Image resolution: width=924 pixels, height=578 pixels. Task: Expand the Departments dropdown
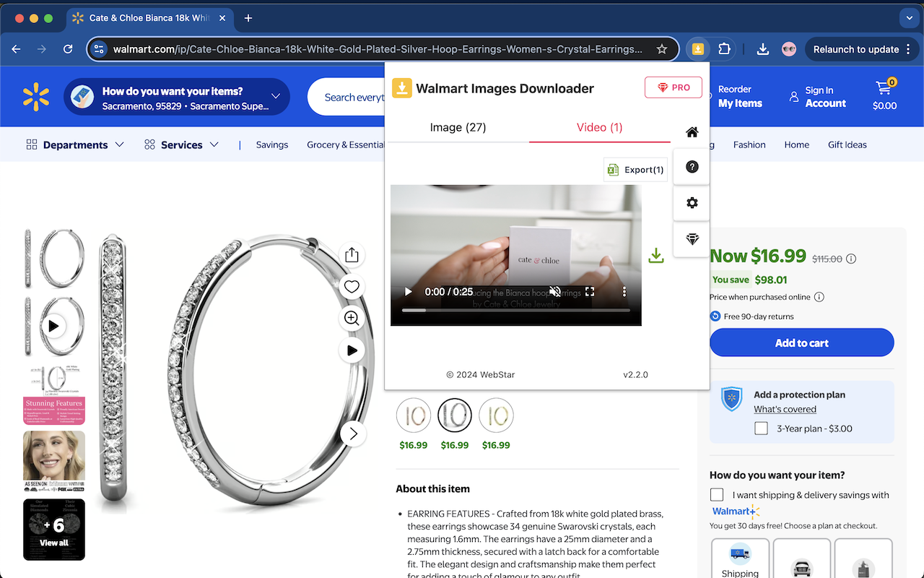coord(74,144)
